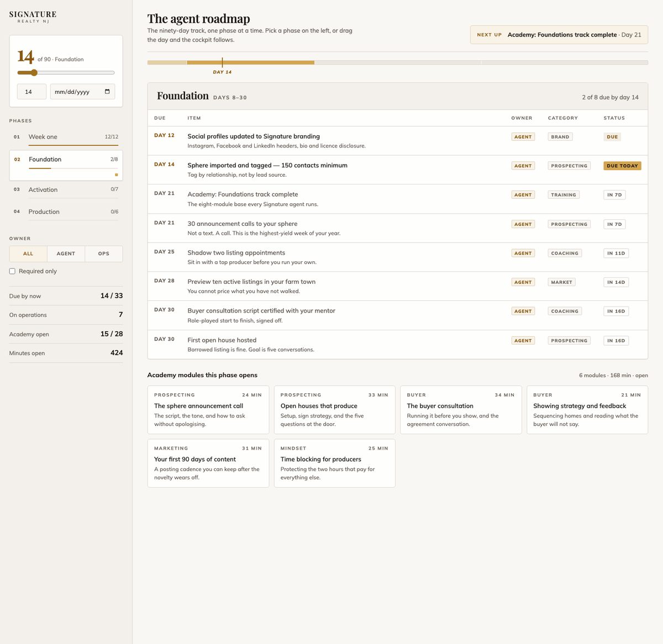Click the 2 of 8 due by day 14 text

pyautogui.click(x=610, y=97)
